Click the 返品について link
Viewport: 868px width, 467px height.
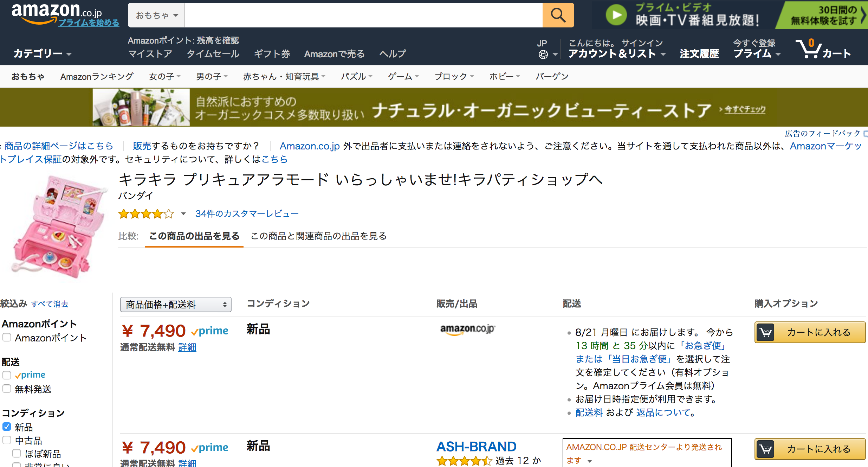coord(663,412)
